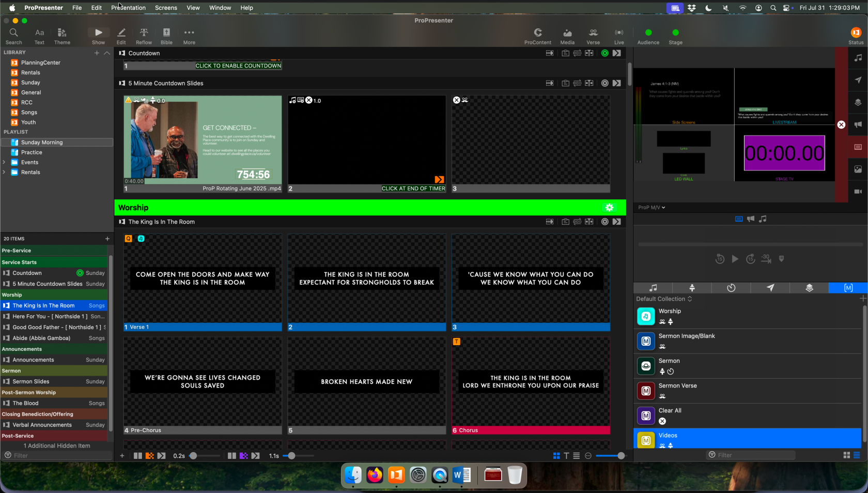Click the Clear Video Input camera icon
868x493 pixels.
(858, 191)
